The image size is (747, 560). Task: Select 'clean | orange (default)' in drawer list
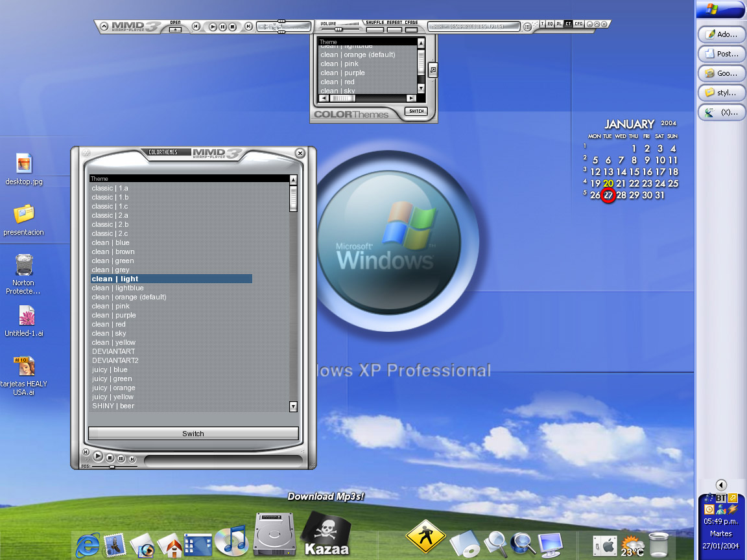point(358,54)
